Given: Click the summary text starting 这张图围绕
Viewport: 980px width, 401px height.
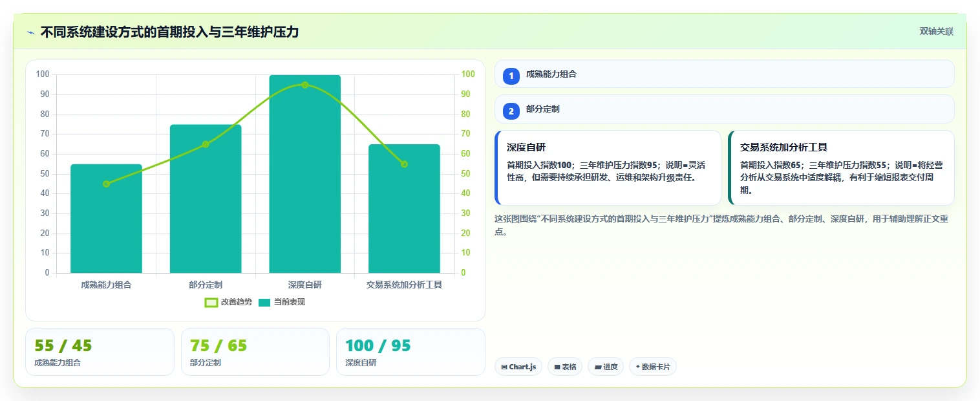Looking at the screenshot, I should tap(721, 225).
